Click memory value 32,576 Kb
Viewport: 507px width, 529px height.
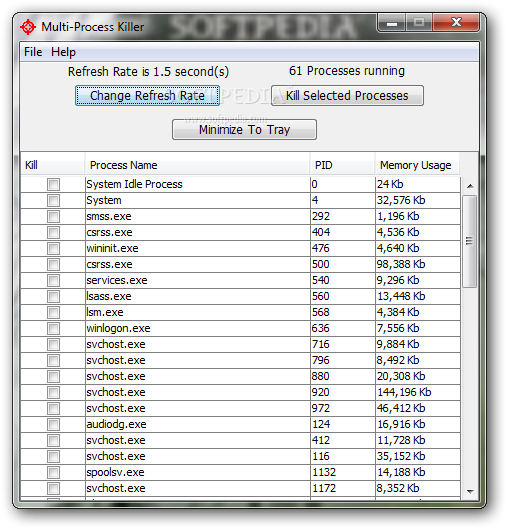coord(401,200)
